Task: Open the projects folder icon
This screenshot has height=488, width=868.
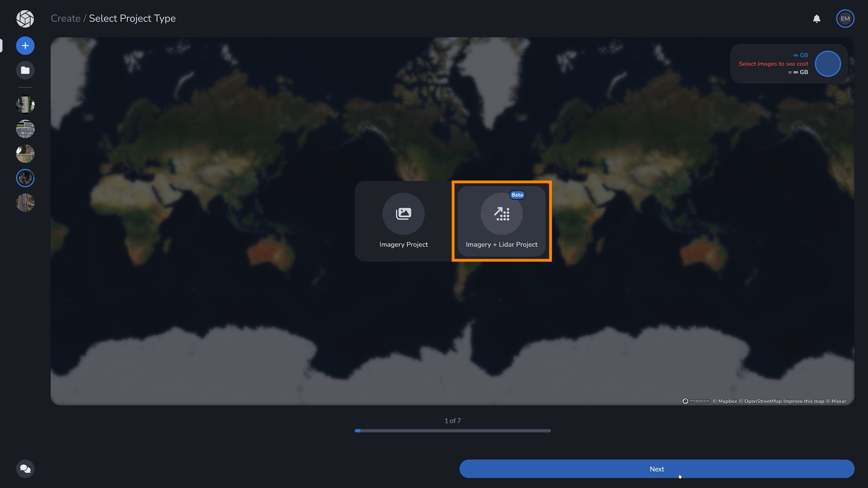Action: [x=25, y=70]
